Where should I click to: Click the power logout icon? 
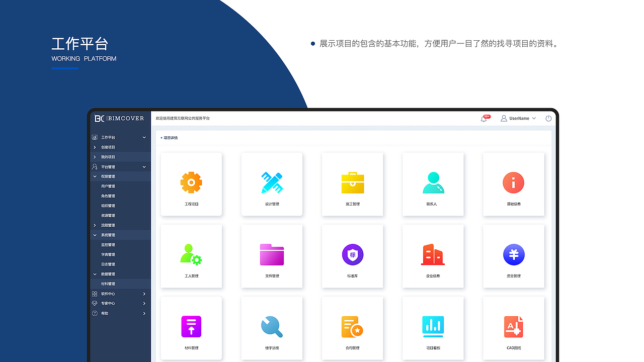(548, 118)
